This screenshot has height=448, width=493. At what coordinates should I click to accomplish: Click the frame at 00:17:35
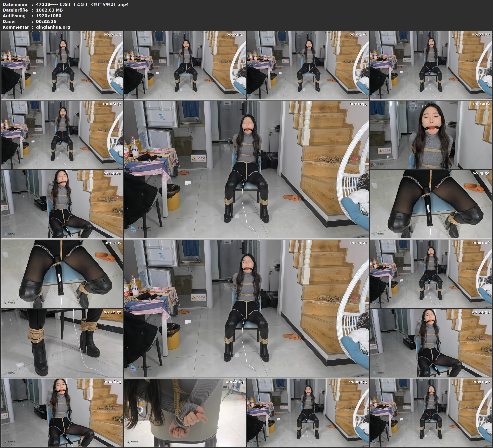click(62, 274)
